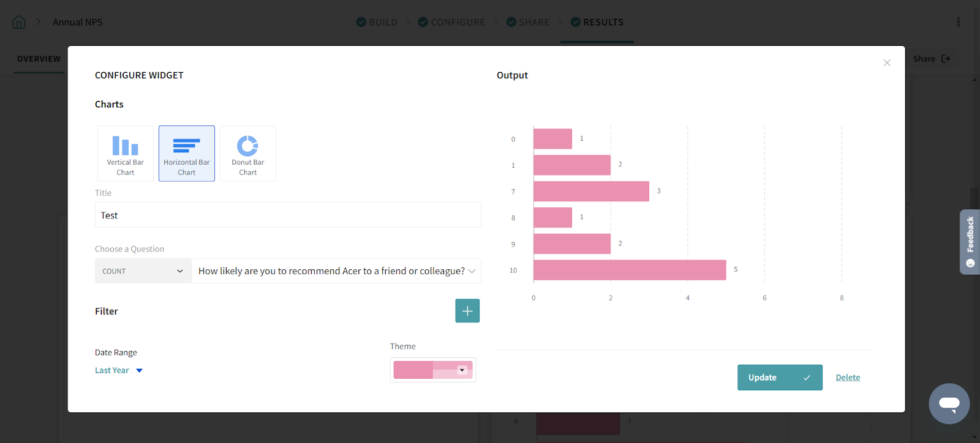Open the three-dot options menu
This screenshot has height=443, width=980.
coord(959,22)
